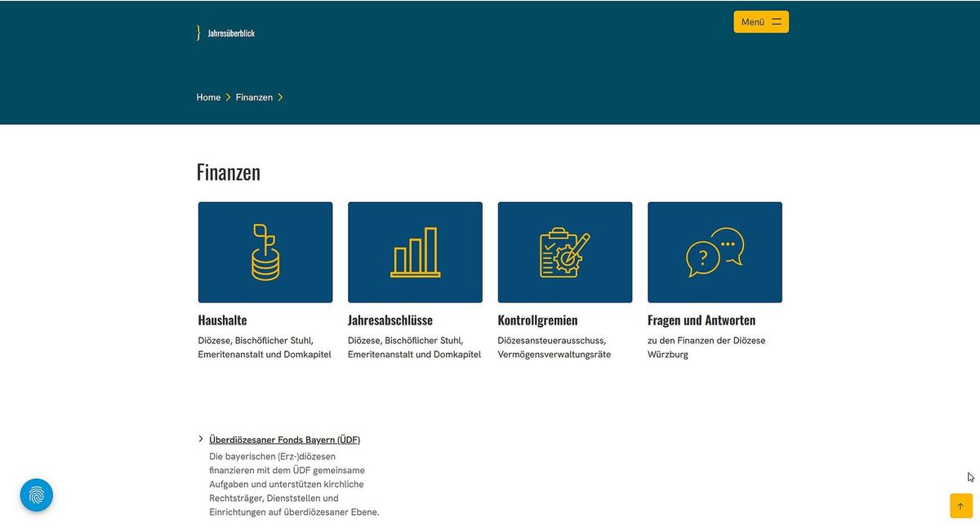Open the Jahresabschlüsse bar chart tile
This screenshot has width=980, height=532.
click(x=415, y=253)
